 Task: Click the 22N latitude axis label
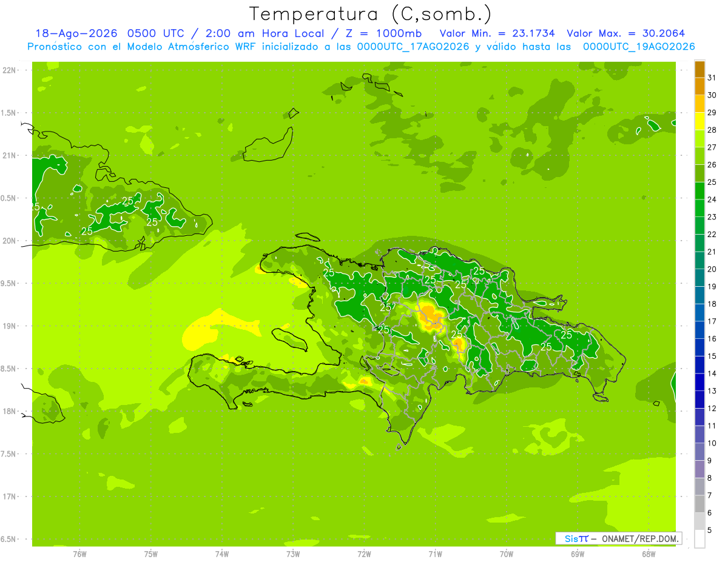click(10, 70)
